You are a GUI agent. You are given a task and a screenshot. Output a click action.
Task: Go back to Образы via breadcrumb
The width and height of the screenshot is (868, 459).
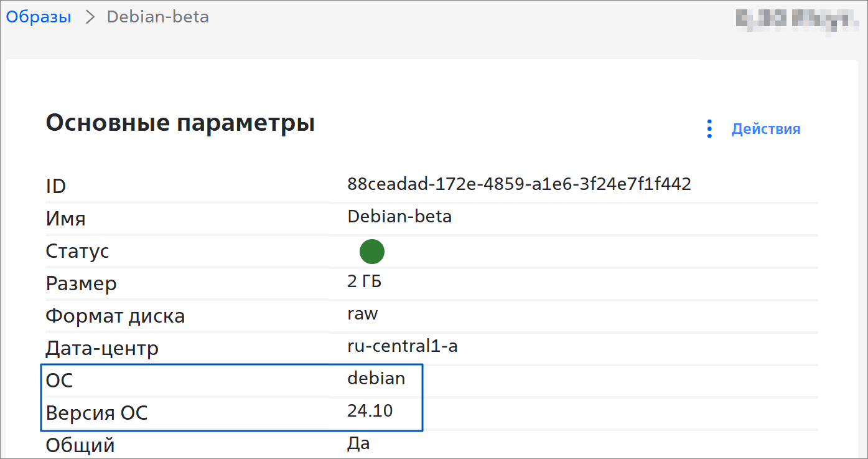click(x=39, y=17)
